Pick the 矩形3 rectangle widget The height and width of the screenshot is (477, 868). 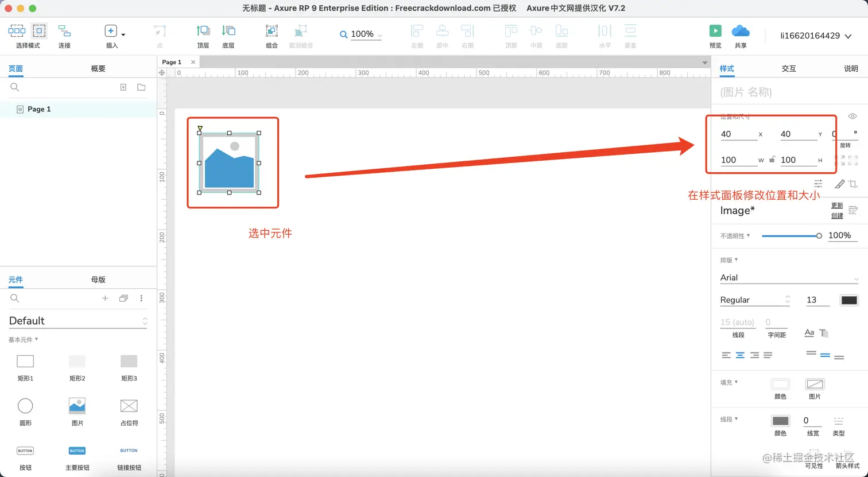click(x=129, y=367)
